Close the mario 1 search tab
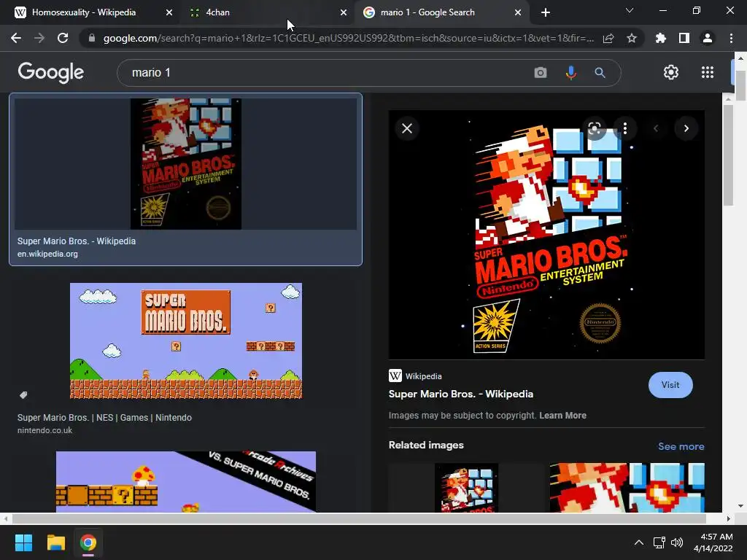Screen dimensions: 747x560 pos(518,12)
